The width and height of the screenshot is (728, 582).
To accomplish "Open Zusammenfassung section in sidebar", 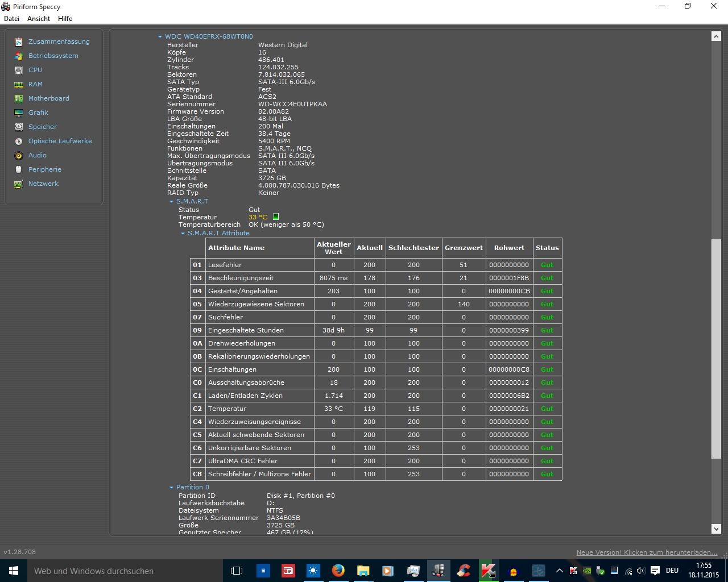I will pos(59,41).
